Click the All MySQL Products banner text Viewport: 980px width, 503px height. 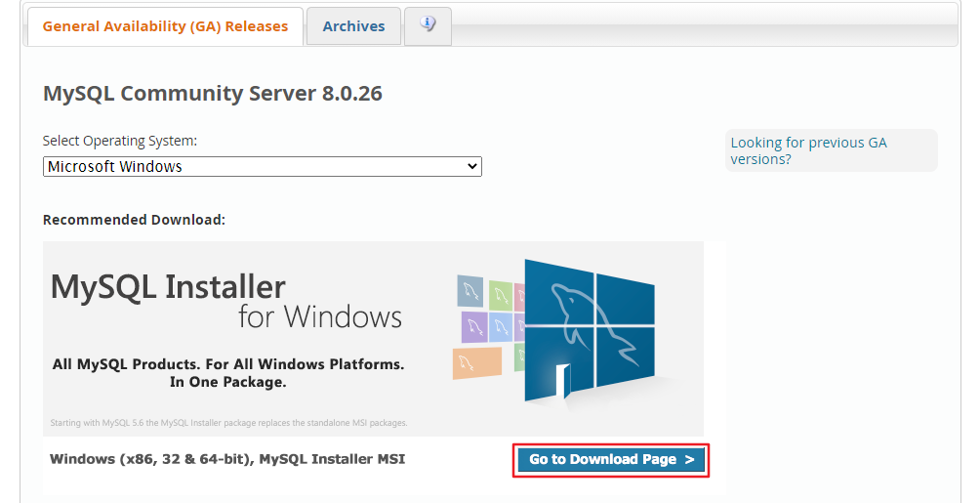tap(228, 373)
